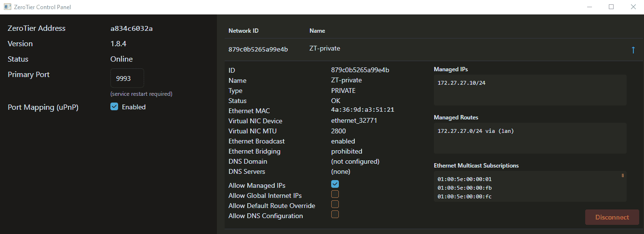The width and height of the screenshot is (644, 234).
Task: Close the ZeroTier Control Panel window
Action: tap(633, 7)
